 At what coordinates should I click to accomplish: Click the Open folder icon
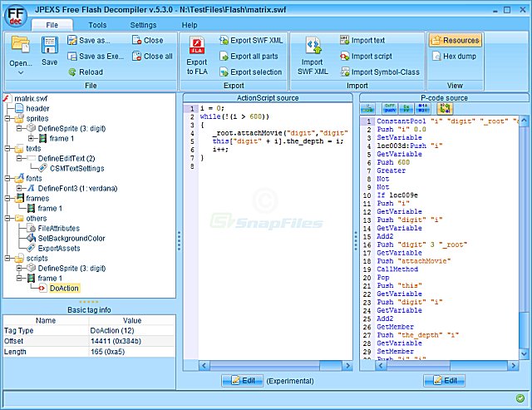(x=20, y=45)
